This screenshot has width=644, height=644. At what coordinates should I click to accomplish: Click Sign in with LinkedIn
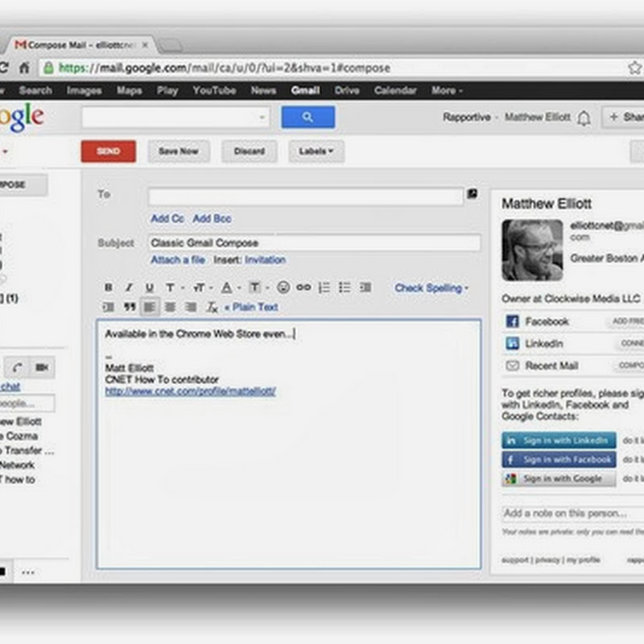tap(559, 440)
